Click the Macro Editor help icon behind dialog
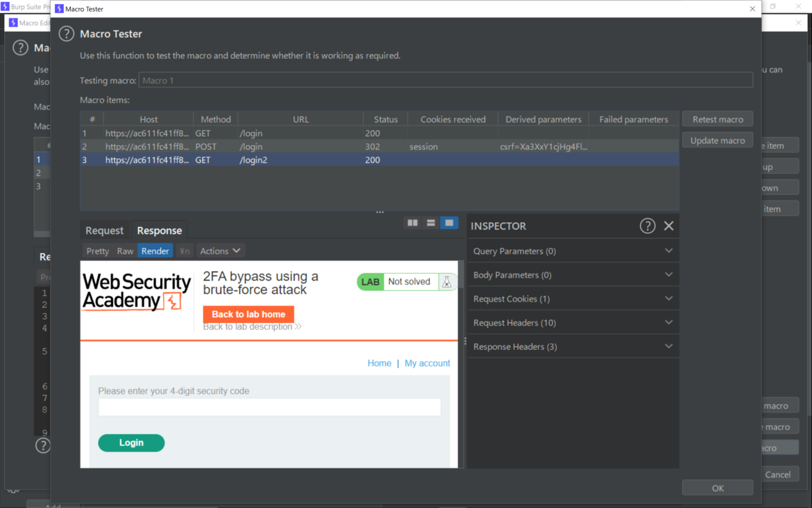This screenshot has height=508, width=812. point(21,48)
